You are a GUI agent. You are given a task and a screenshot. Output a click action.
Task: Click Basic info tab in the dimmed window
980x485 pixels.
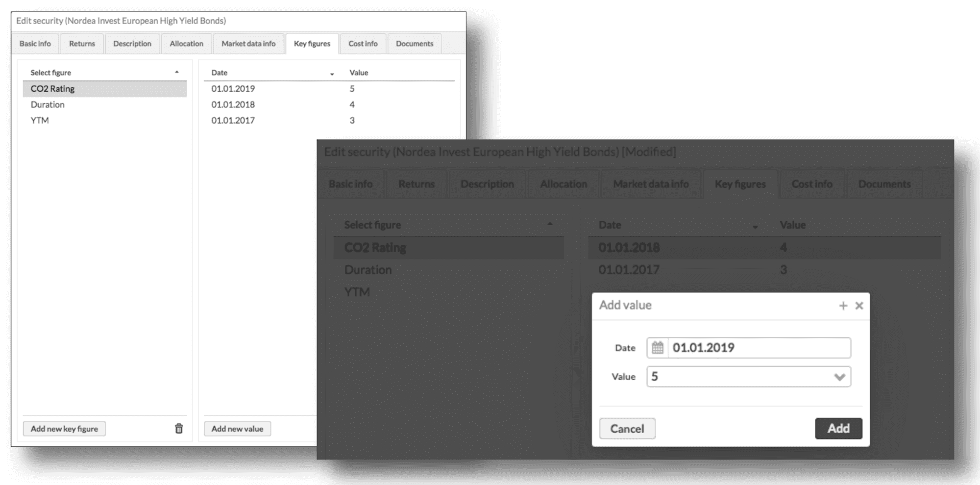click(x=351, y=184)
